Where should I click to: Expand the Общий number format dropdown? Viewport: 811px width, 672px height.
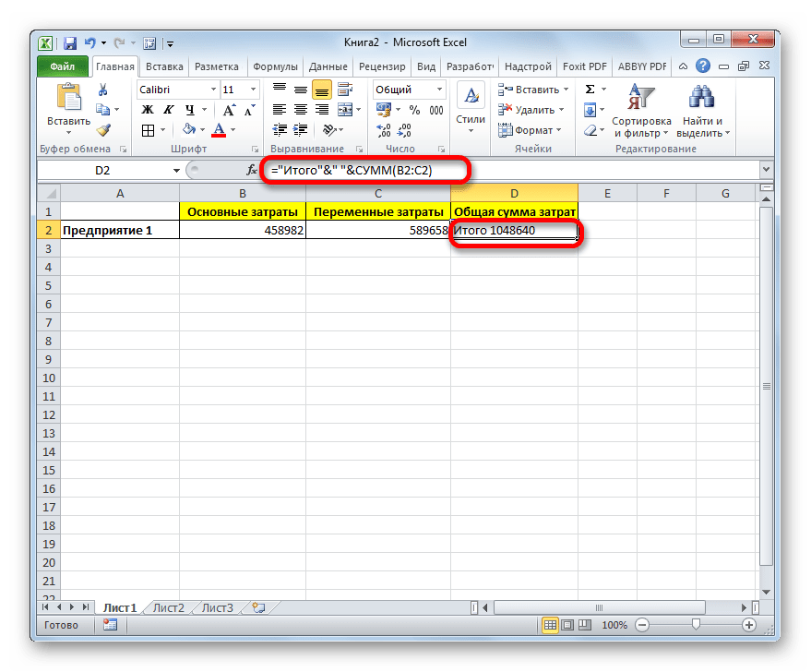[440, 90]
